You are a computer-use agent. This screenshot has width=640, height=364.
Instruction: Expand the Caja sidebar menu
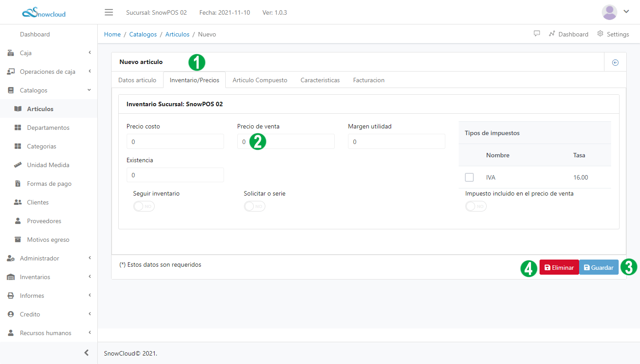[x=49, y=53]
